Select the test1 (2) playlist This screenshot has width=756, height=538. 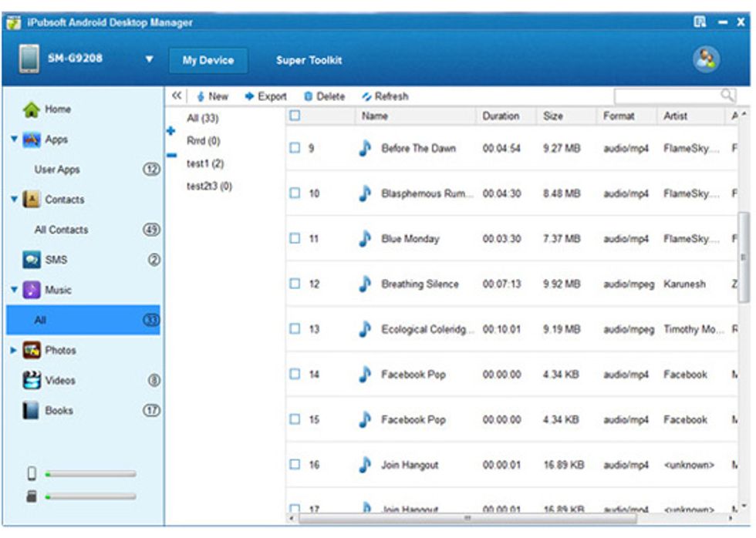[205, 163]
